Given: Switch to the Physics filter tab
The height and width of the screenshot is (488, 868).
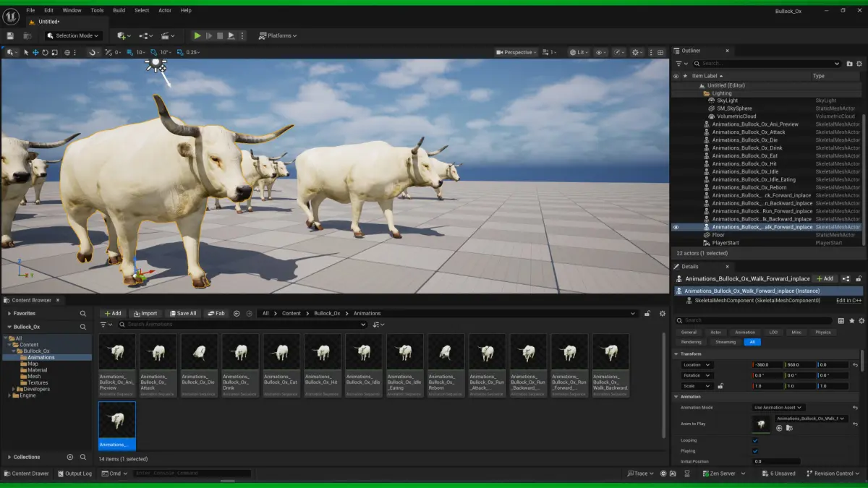Looking at the screenshot, I should [823, 333].
